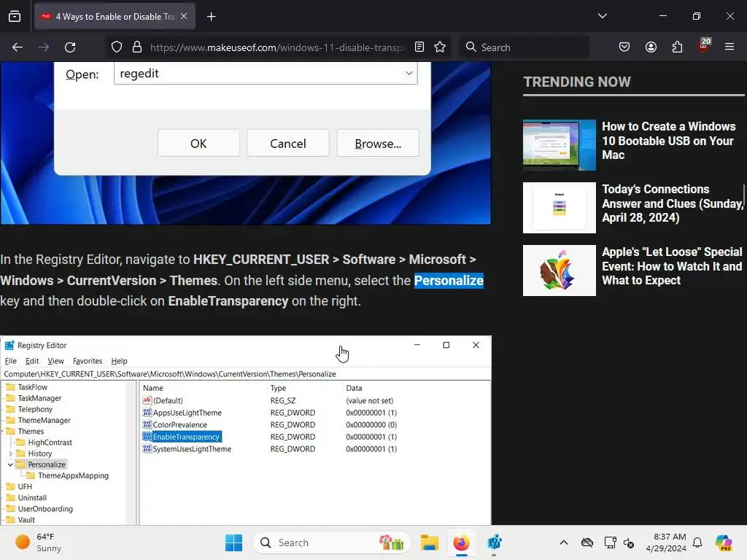This screenshot has height=560, width=747.
Task: Click the Registry Editor address path bar
Action: pos(246,374)
